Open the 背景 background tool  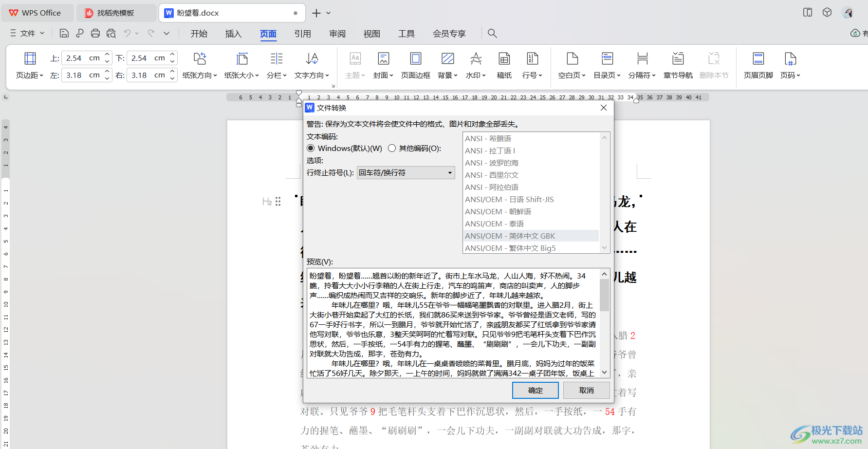pyautogui.click(x=447, y=65)
